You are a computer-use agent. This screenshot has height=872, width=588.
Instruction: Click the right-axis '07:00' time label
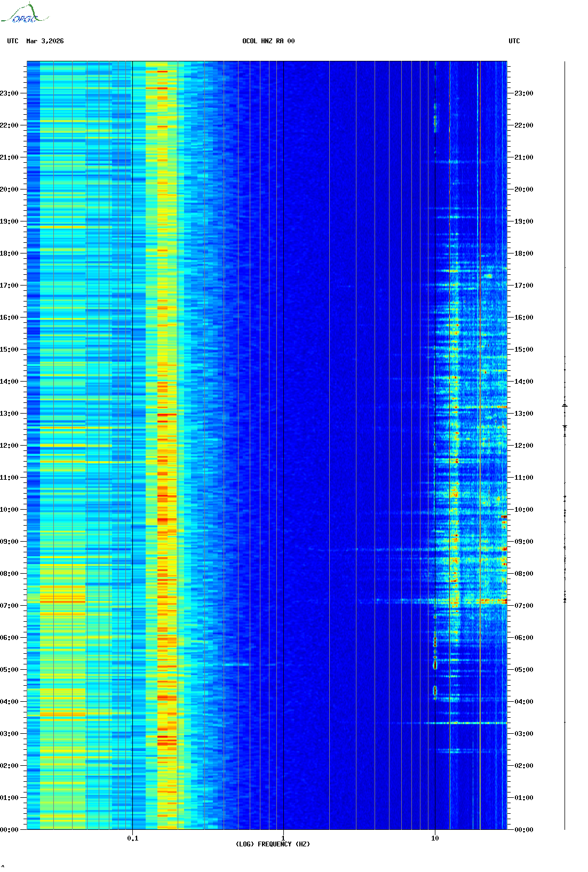pyautogui.click(x=524, y=606)
